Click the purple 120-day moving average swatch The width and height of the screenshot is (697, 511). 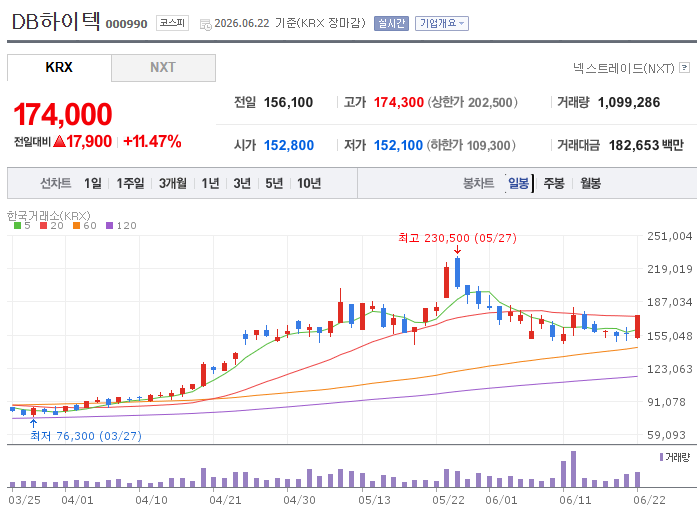(109, 226)
